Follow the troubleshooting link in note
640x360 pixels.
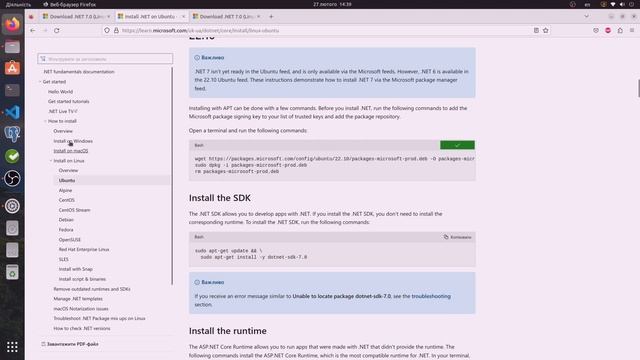coord(431,296)
